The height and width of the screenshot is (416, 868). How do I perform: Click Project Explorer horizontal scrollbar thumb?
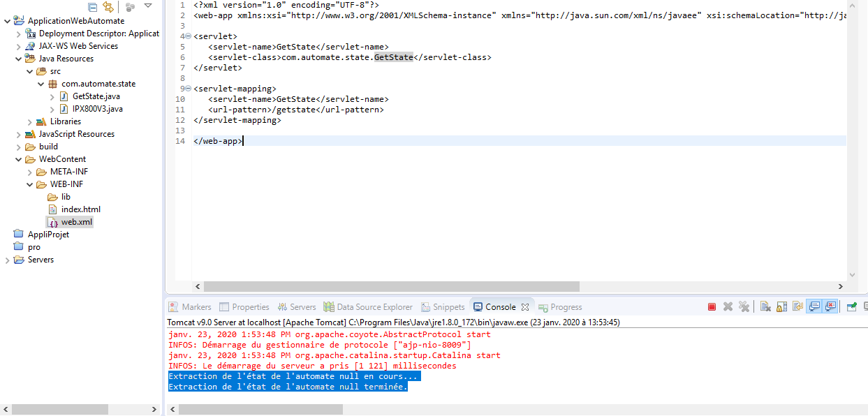click(x=60, y=409)
